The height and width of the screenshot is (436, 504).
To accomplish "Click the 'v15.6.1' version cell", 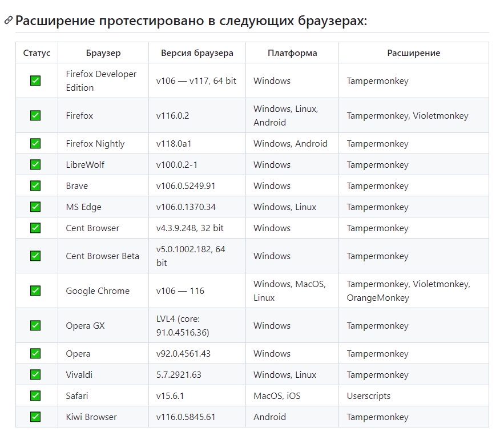I will 197,395.
